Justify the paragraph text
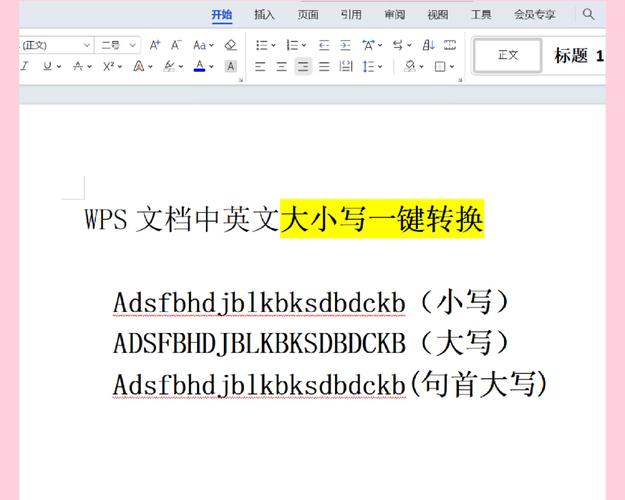 (324, 66)
